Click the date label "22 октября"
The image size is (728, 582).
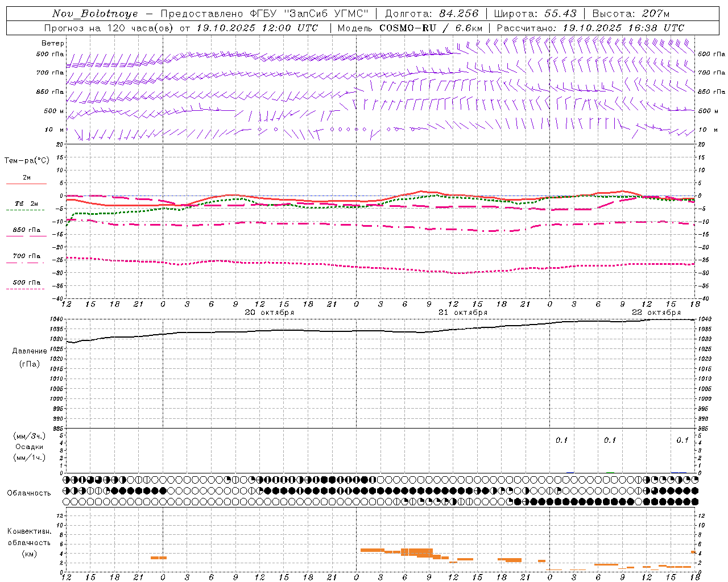pos(656,312)
